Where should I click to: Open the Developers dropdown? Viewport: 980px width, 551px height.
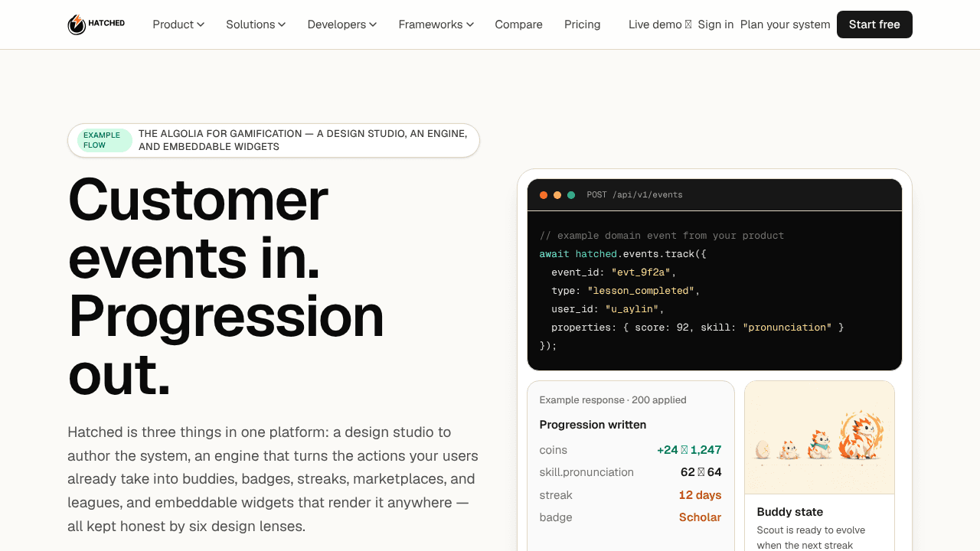coord(342,24)
